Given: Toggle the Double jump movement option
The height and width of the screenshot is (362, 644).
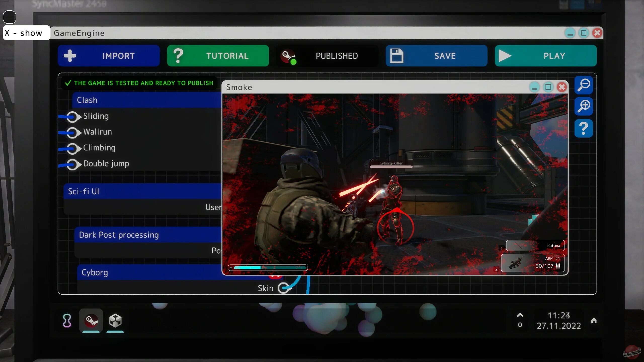Looking at the screenshot, I should point(72,163).
